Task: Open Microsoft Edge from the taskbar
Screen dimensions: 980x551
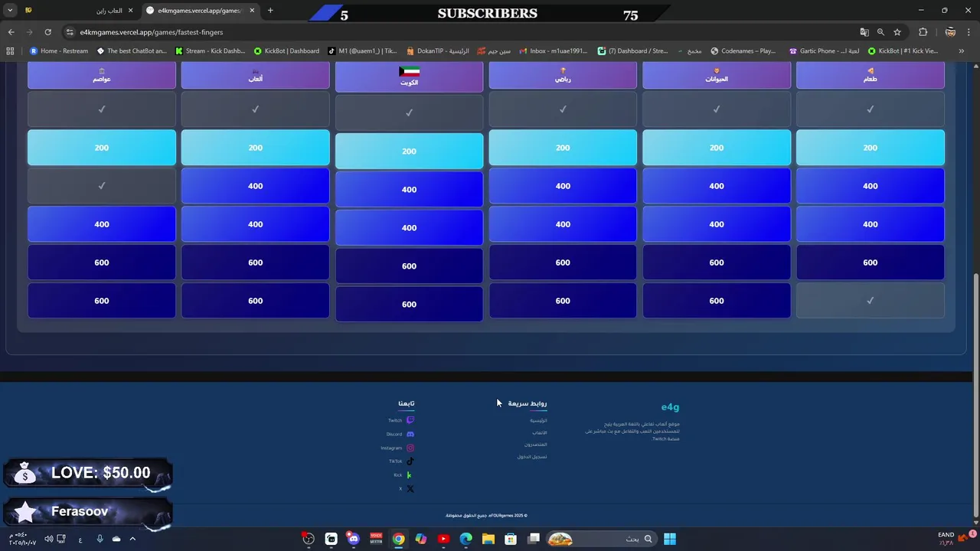Action: (465, 539)
